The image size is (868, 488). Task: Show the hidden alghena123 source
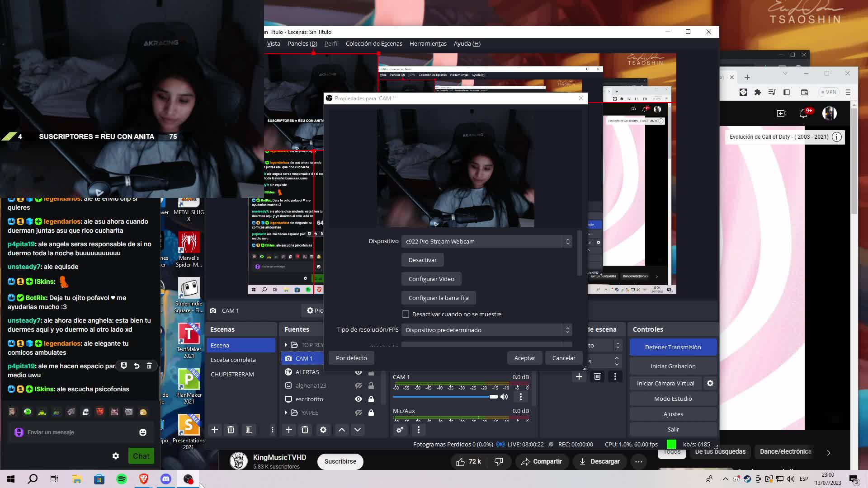[x=359, y=385]
